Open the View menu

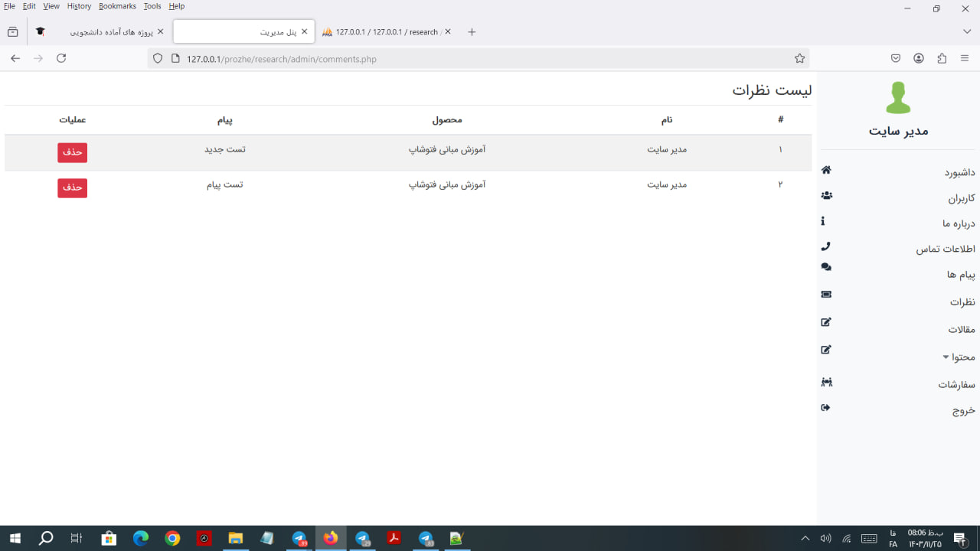[x=51, y=6]
